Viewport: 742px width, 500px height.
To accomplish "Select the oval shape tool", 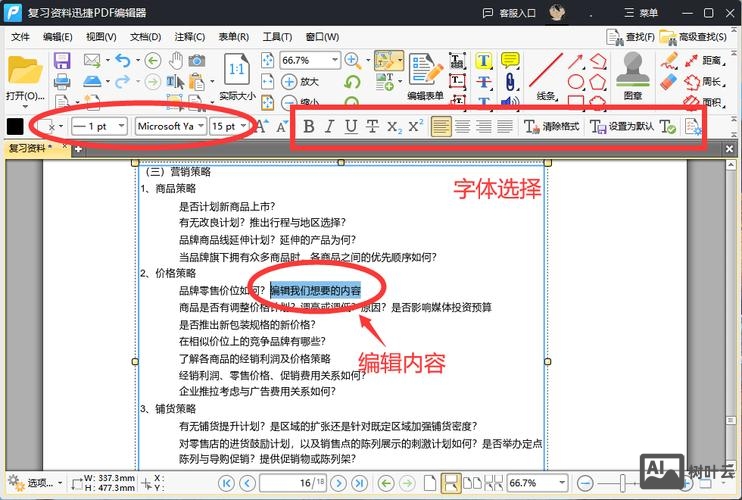I will tap(575, 82).
